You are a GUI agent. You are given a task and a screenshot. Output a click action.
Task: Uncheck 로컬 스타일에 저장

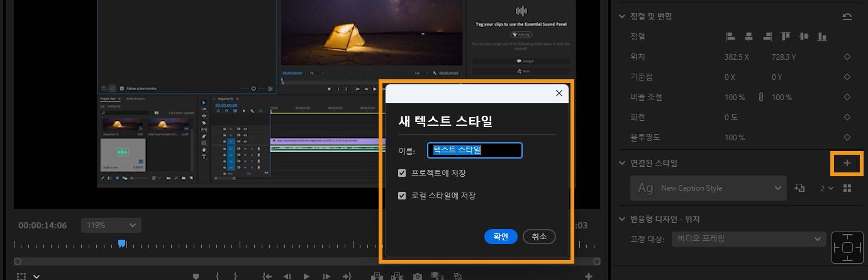403,196
